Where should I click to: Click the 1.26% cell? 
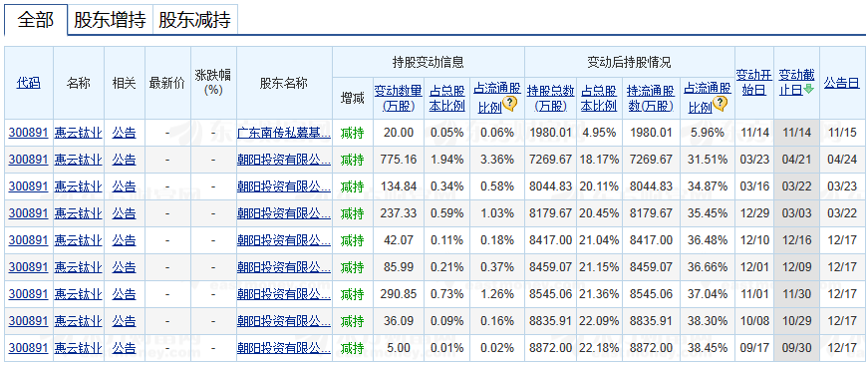[x=497, y=294]
